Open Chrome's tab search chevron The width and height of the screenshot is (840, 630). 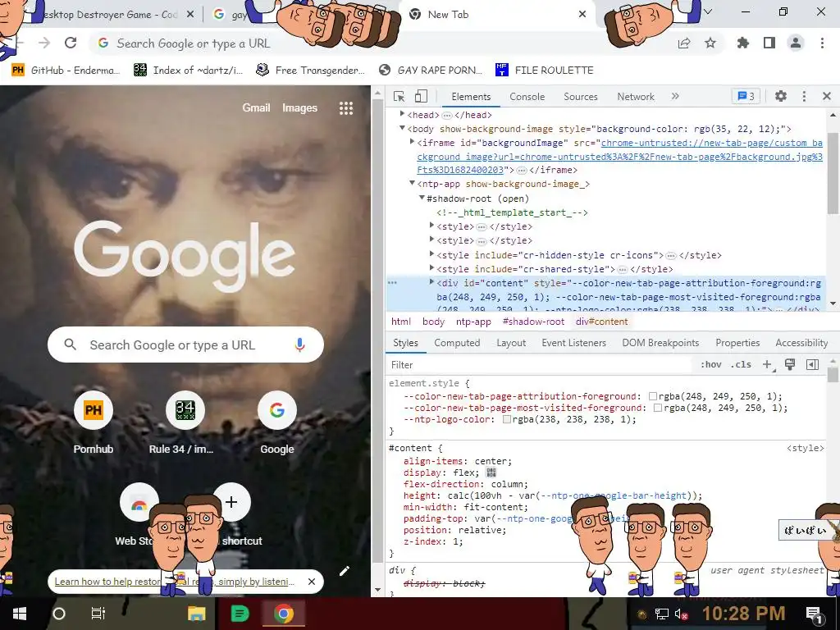click(708, 11)
